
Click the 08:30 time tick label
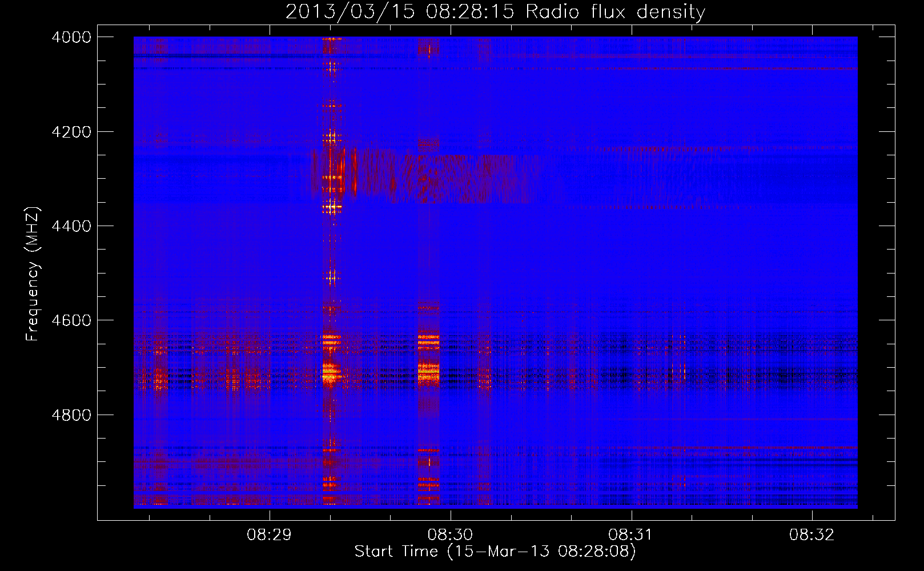click(450, 535)
